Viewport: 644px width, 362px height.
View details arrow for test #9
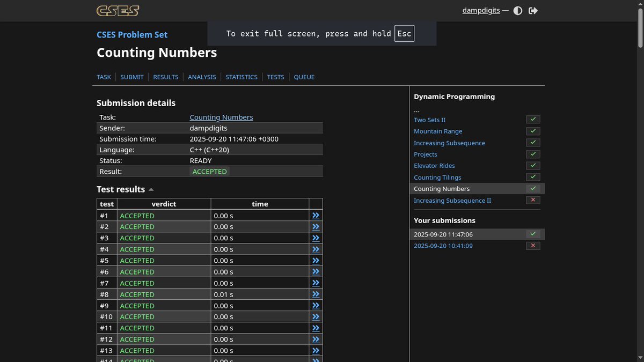[316, 305]
